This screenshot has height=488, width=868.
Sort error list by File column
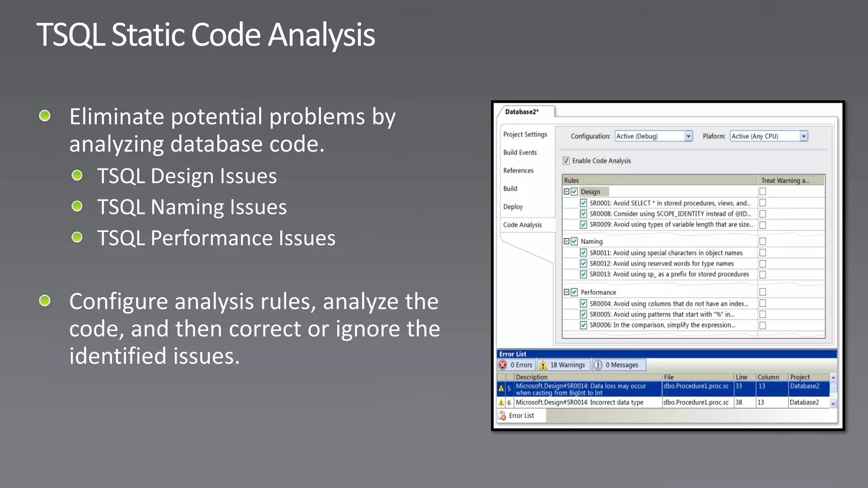point(698,377)
